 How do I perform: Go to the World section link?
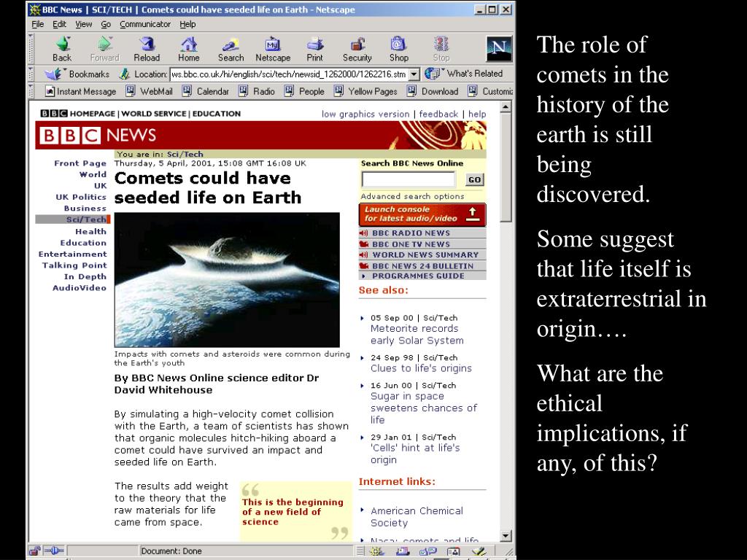93,174
